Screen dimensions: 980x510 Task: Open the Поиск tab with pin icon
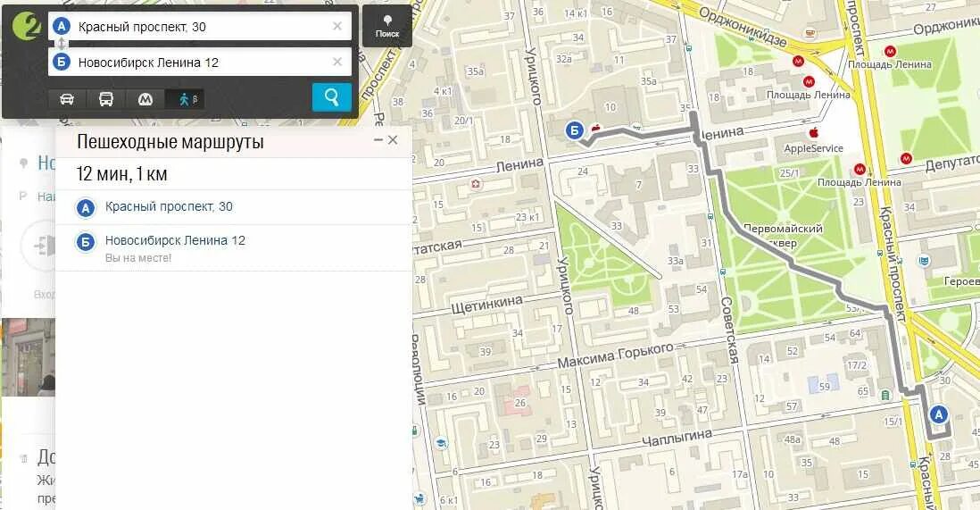[x=386, y=26]
